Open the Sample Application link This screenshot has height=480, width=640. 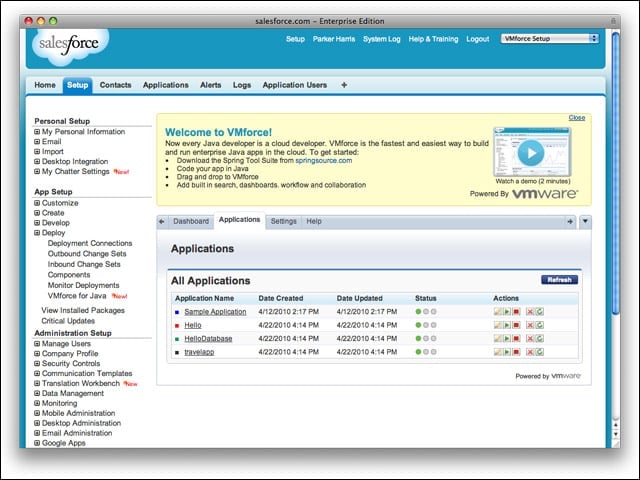pyautogui.click(x=215, y=312)
